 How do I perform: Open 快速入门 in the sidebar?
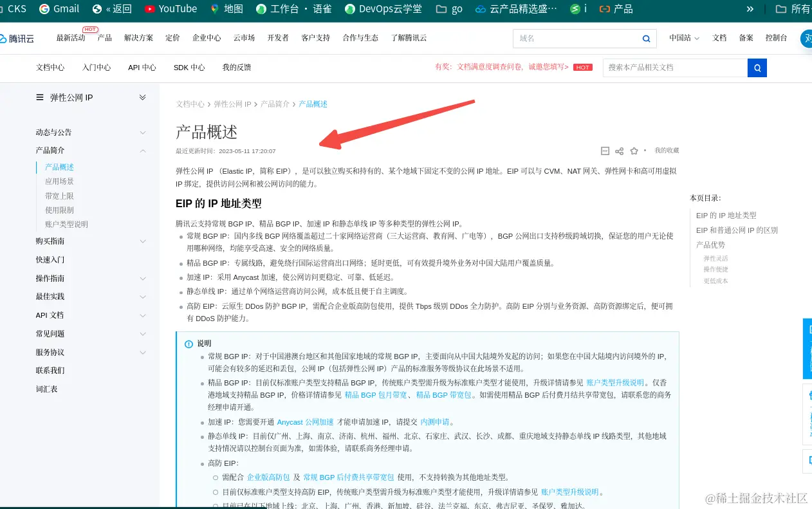pyautogui.click(x=50, y=260)
